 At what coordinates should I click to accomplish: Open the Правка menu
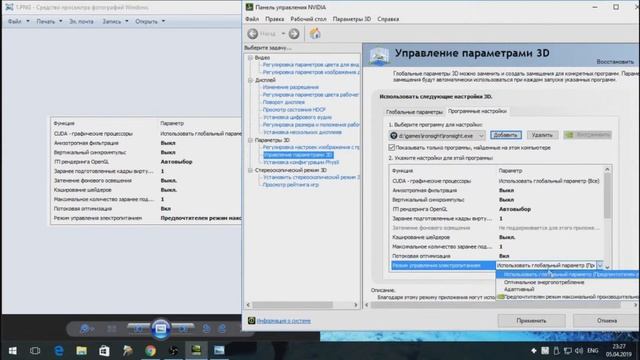coord(274,19)
